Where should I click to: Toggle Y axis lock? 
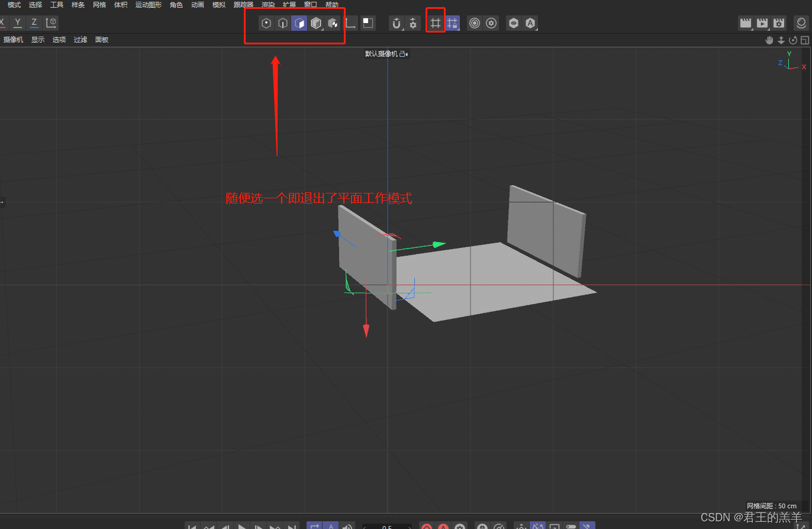[x=18, y=23]
